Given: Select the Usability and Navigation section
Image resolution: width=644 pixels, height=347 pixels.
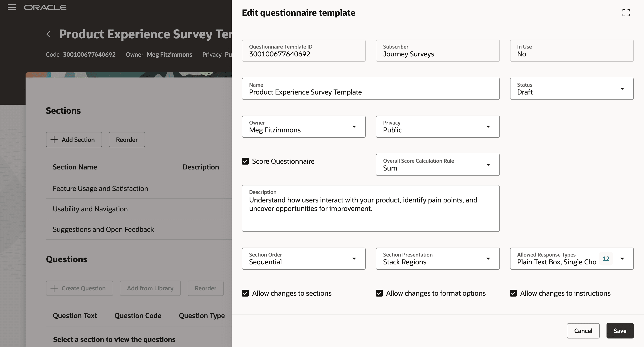Looking at the screenshot, I should (x=90, y=209).
